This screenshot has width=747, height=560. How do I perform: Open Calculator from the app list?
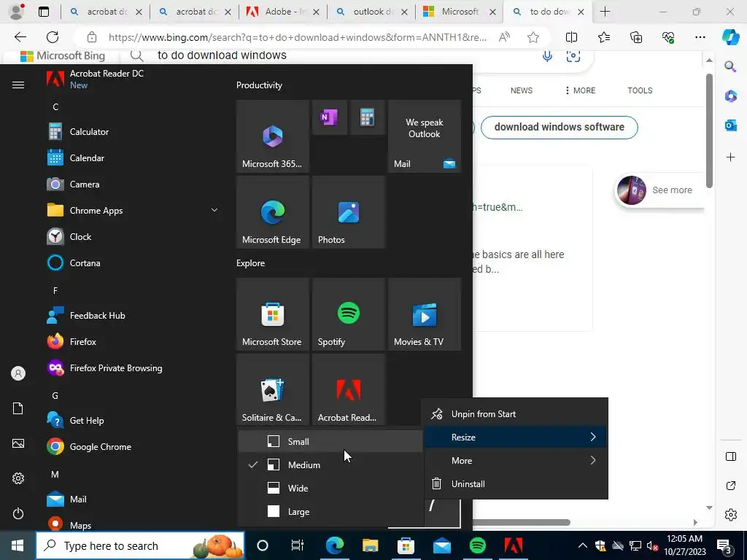[x=133, y=132]
